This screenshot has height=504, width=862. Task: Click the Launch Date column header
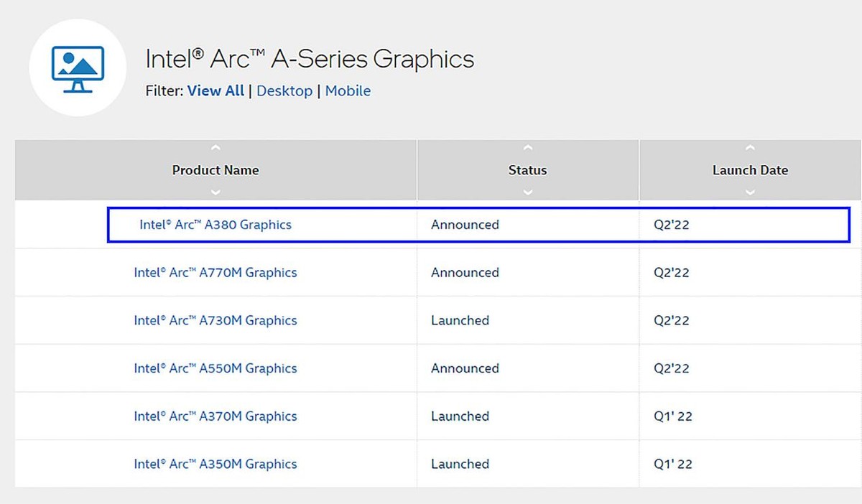750,170
